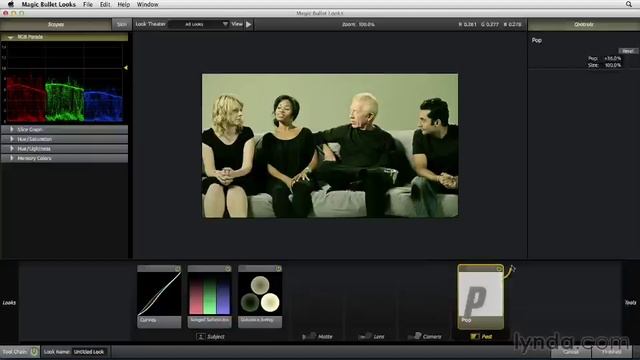This screenshot has width=640, height=360.
Task: Click the Subject stage icon
Action: 200,336
